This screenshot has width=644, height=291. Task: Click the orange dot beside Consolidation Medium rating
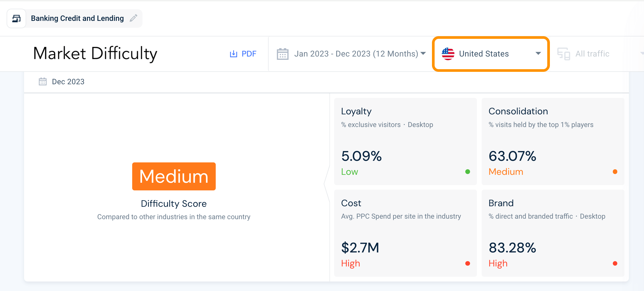pyautogui.click(x=615, y=172)
